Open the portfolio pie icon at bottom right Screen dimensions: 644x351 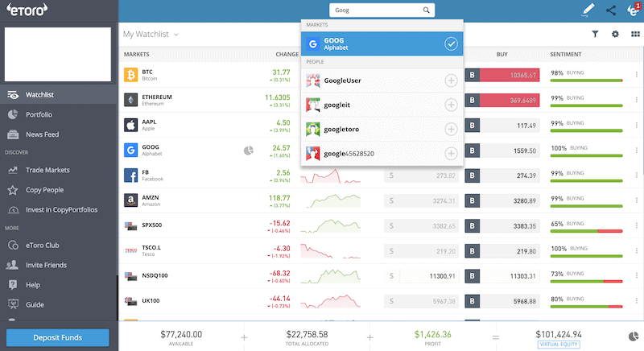[x=634, y=337]
